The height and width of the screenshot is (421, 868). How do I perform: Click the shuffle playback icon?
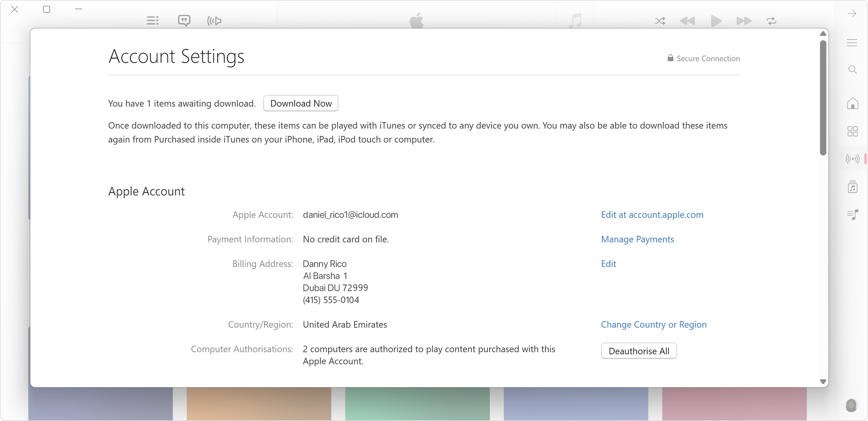[660, 21]
